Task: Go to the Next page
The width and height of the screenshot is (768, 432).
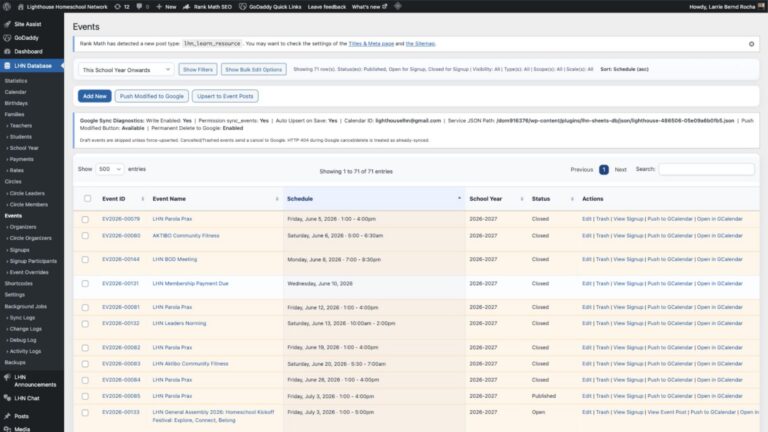Action: (x=620, y=169)
